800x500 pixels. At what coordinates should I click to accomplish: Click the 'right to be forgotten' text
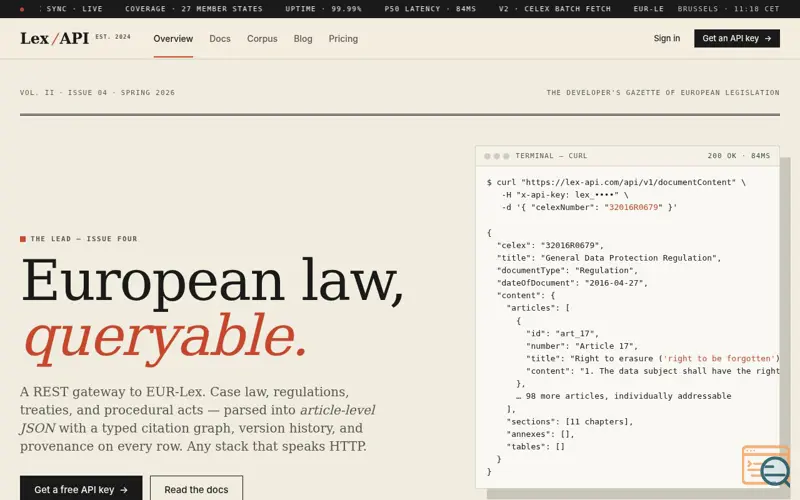[x=721, y=359]
